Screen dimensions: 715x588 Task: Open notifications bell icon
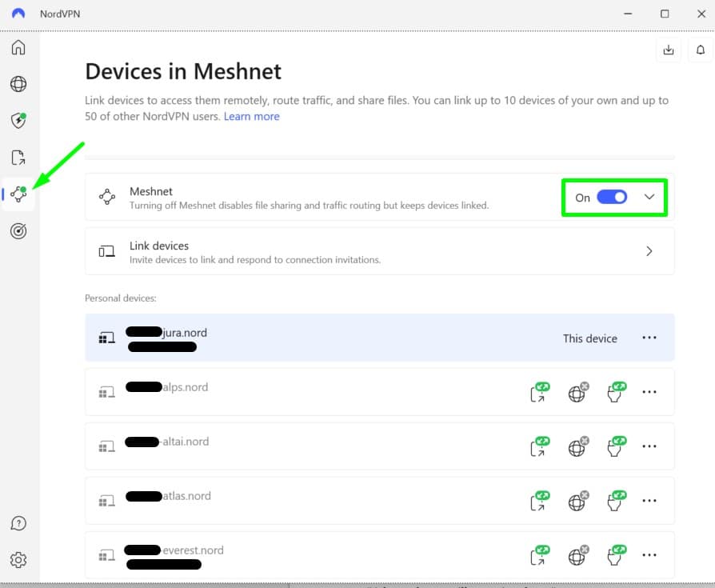[x=701, y=50]
